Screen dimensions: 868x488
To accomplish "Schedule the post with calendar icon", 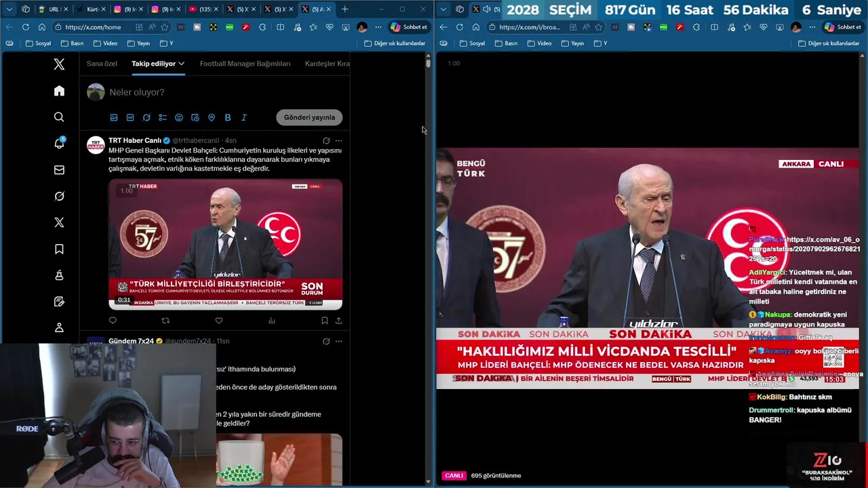I will (x=195, y=117).
